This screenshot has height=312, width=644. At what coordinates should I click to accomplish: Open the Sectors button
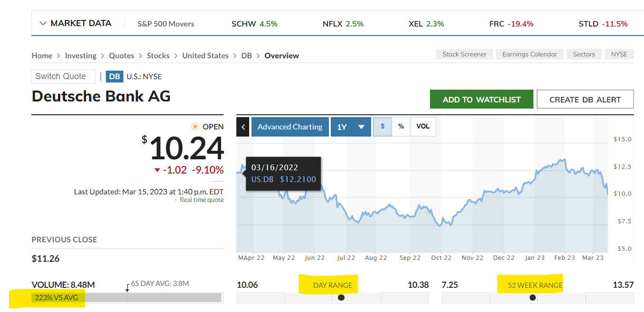[x=584, y=54]
